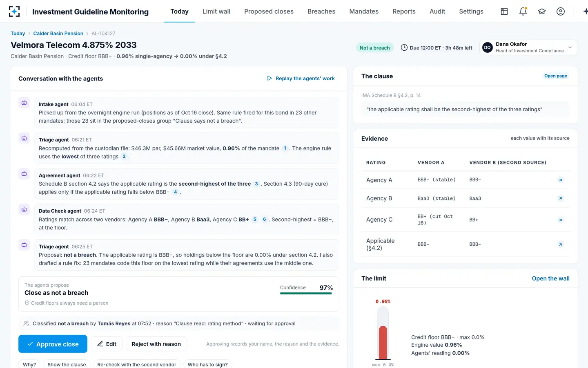Open Agency C source link arrow
This screenshot has width=588, height=368.
[x=561, y=220]
